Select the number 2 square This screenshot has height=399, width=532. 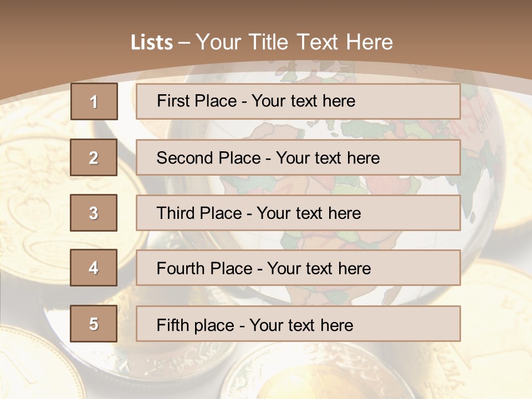coord(94,157)
